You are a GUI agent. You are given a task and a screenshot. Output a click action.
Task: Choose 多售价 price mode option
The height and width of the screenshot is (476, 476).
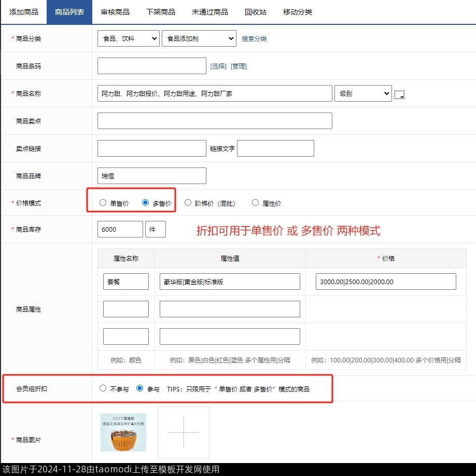[x=145, y=203]
